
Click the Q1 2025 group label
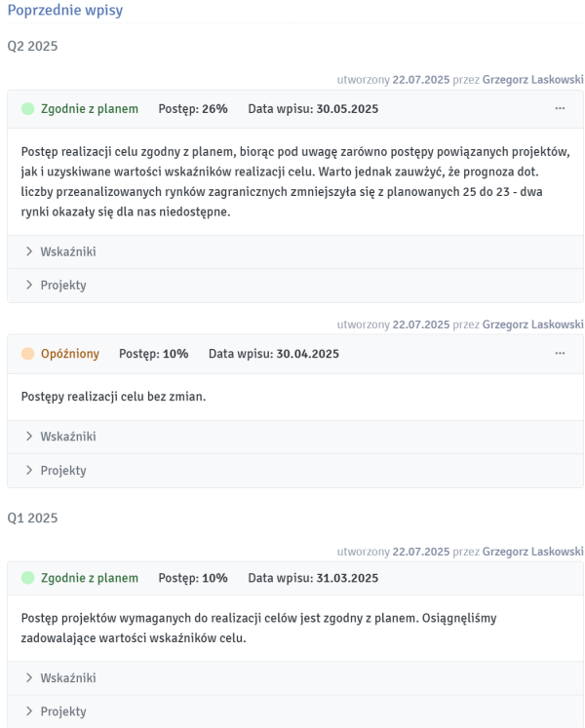click(32, 517)
